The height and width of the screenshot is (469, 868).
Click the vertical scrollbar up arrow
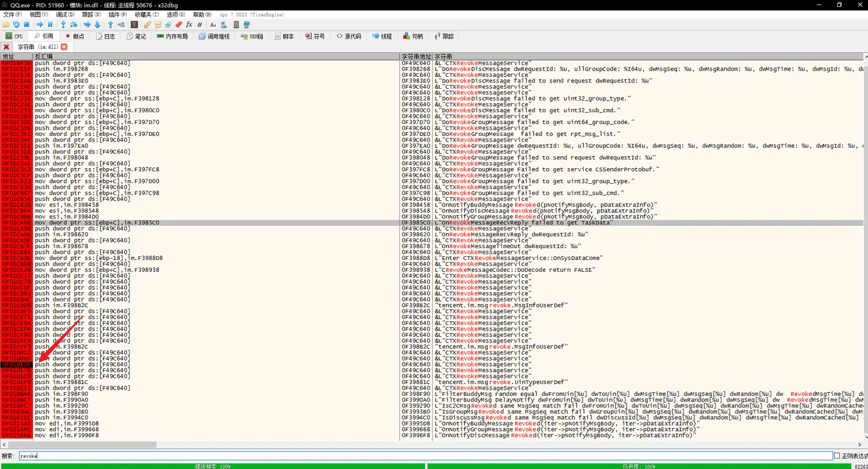(x=866, y=56)
